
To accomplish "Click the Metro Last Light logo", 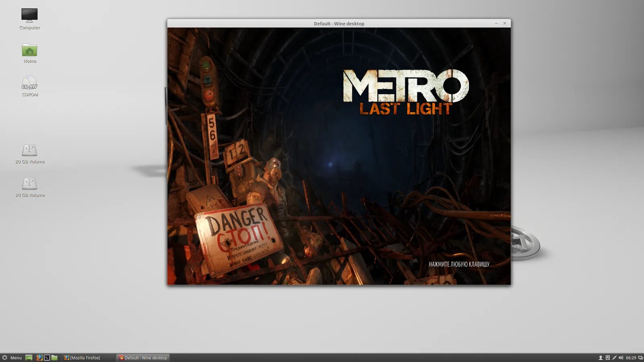I will coord(406,92).
